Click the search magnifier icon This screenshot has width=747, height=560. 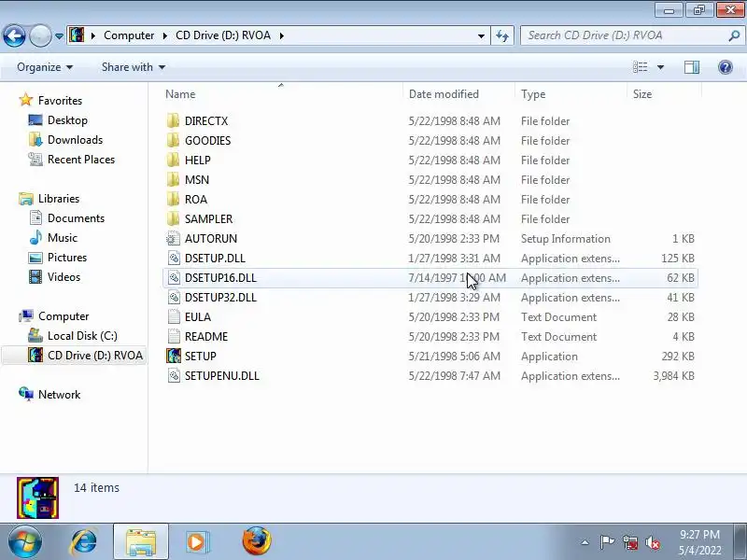(734, 35)
